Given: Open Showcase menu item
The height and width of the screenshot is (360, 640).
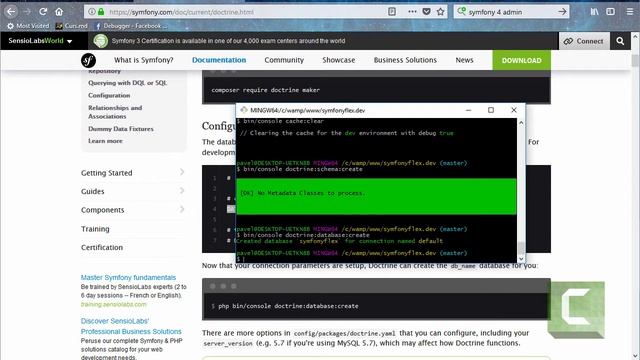Looking at the screenshot, I should coord(338,60).
